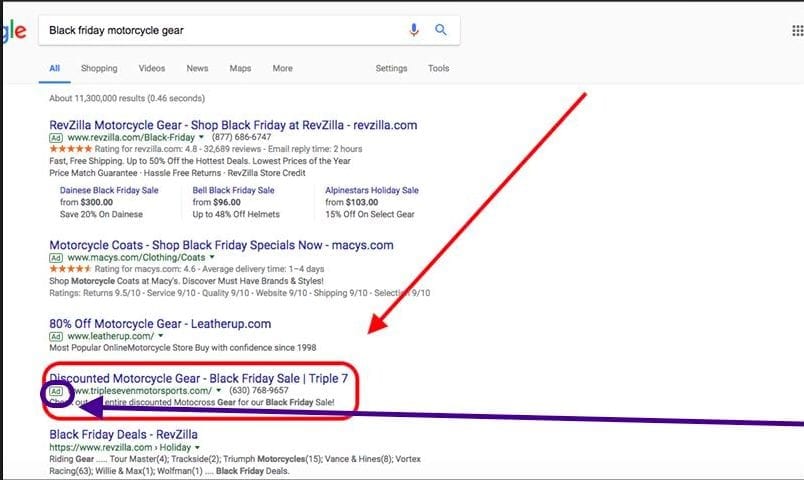Switch to the Maps tab

click(x=240, y=68)
